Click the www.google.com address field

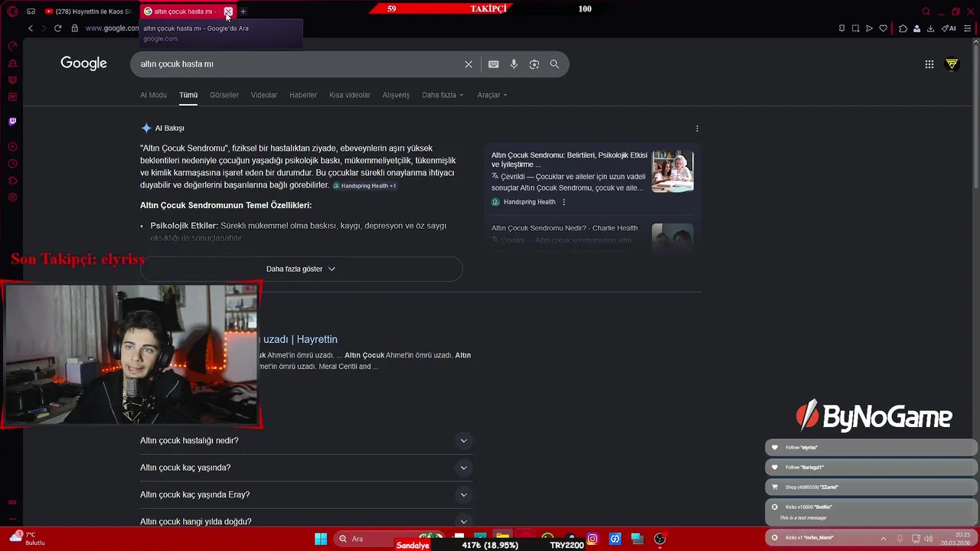pos(112,28)
